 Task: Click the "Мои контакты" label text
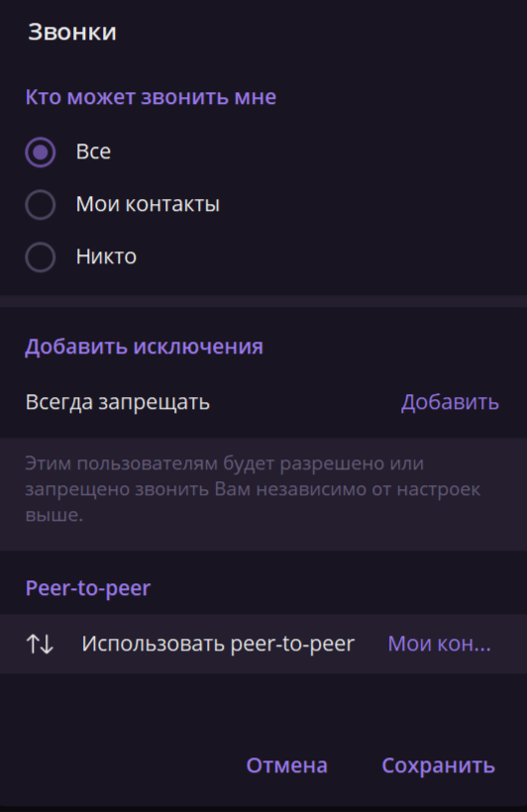tap(148, 204)
